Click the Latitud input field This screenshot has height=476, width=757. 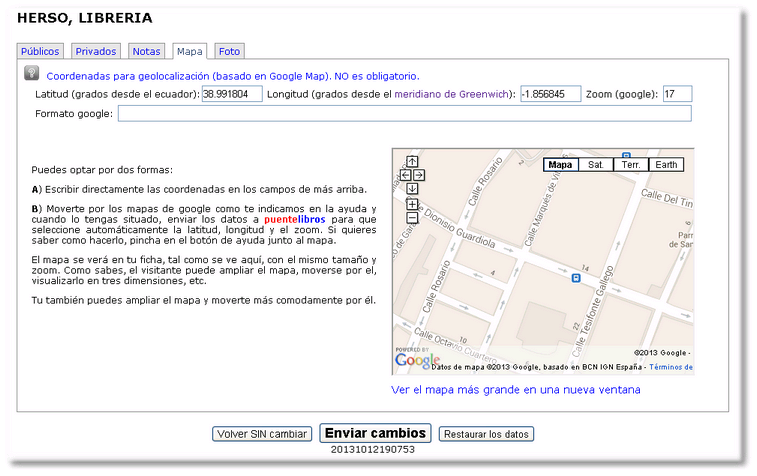click(232, 94)
